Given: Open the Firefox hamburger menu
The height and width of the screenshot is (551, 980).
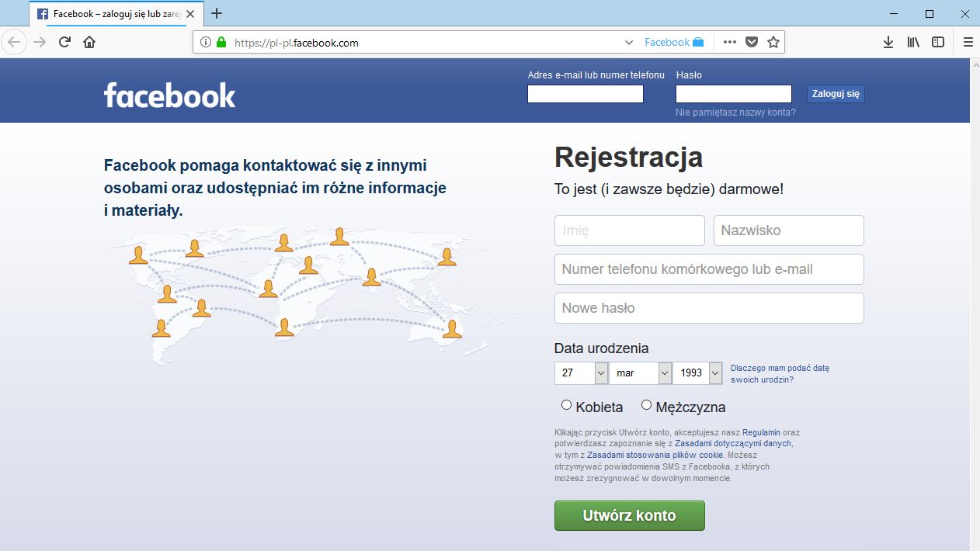Looking at the screenshot, I should point(968,43).
